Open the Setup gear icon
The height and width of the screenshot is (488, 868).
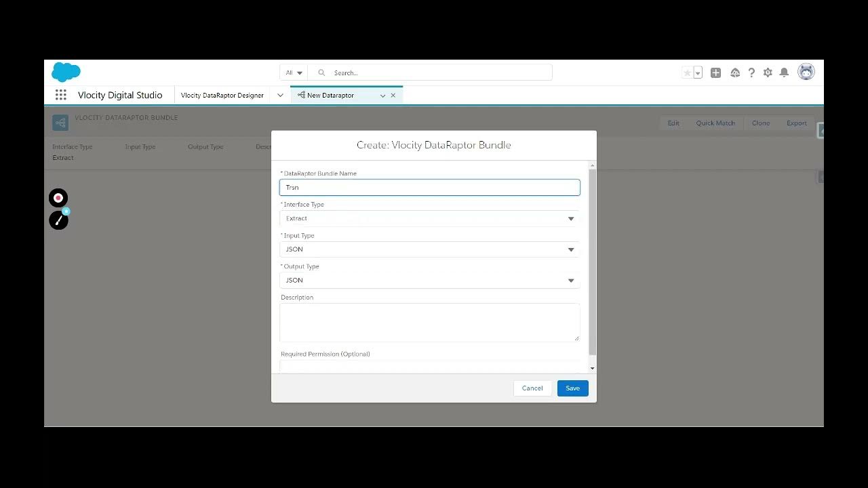click(x=768, y=73)
